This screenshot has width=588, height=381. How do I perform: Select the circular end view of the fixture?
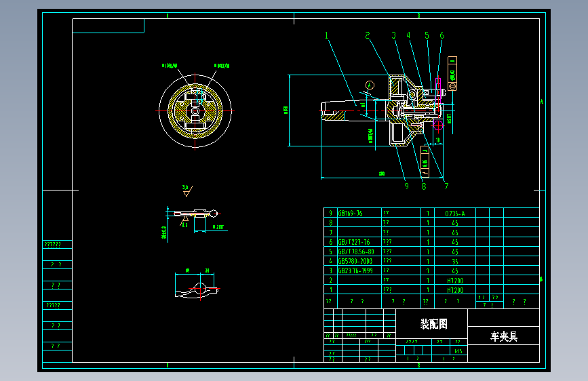coord(195,111)
